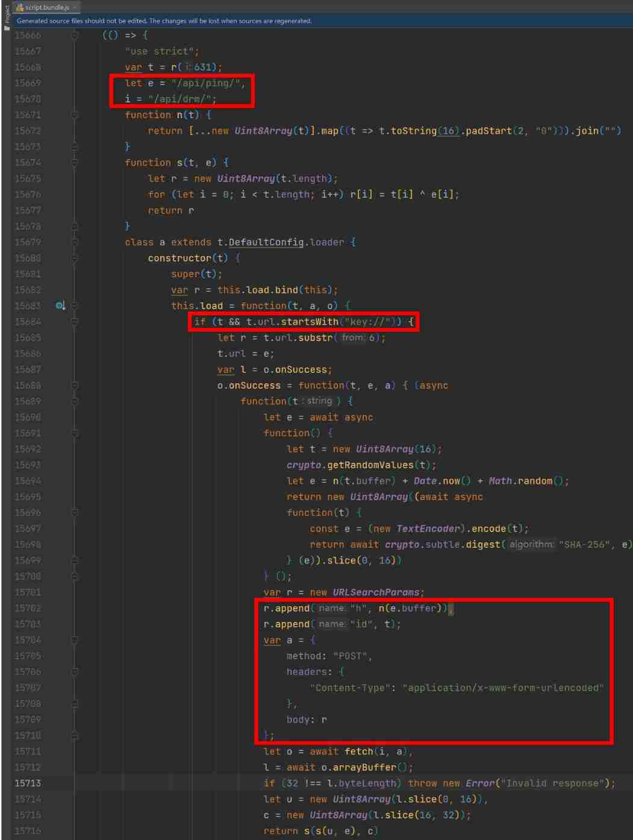The image size is (633, 840).
Task: Collapse class a at line 15679
Action: point(75,242)
